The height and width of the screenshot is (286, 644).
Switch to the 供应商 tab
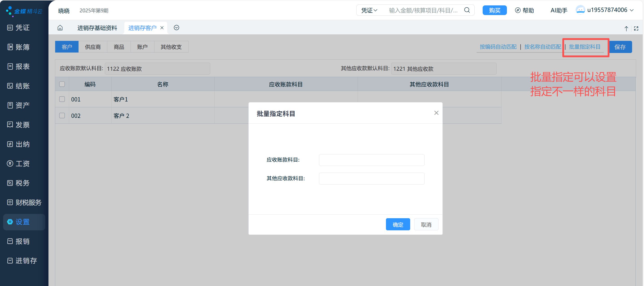pyautogui.click(x=93, y=47)
